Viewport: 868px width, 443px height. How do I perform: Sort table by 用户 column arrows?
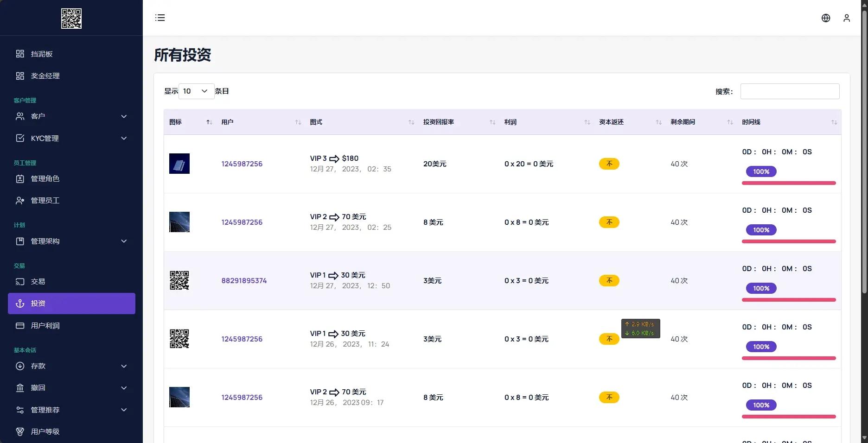(x=298, y=122)
